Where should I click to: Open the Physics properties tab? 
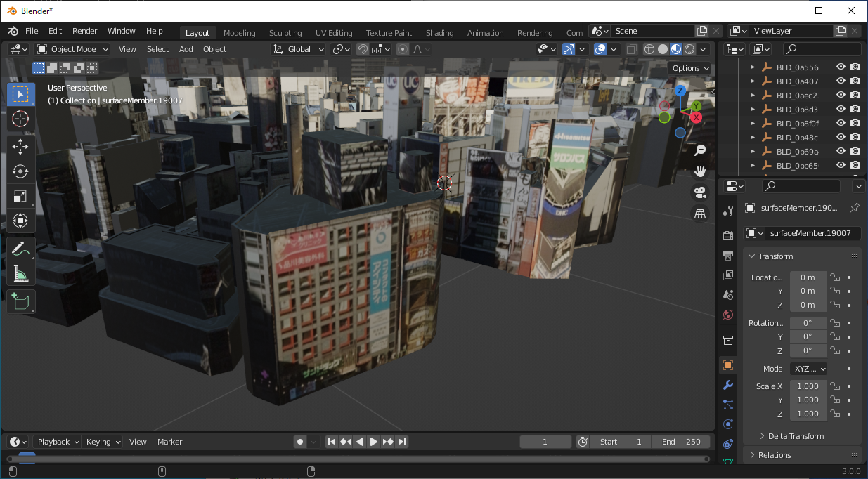click(728, 424)
